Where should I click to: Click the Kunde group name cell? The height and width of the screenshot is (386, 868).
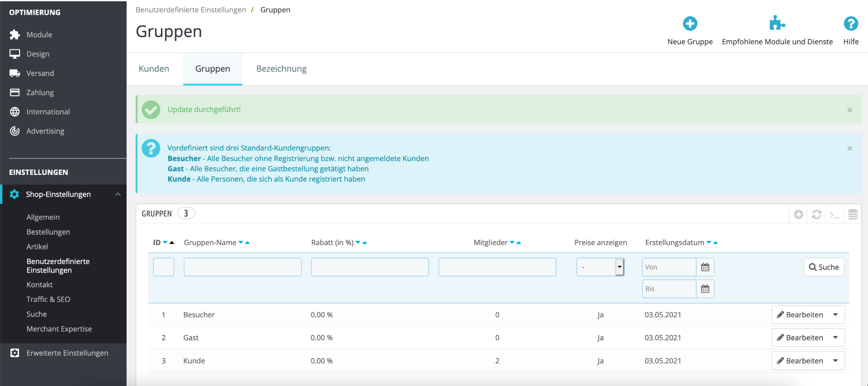pyautogui.click(x=194, y=361)
